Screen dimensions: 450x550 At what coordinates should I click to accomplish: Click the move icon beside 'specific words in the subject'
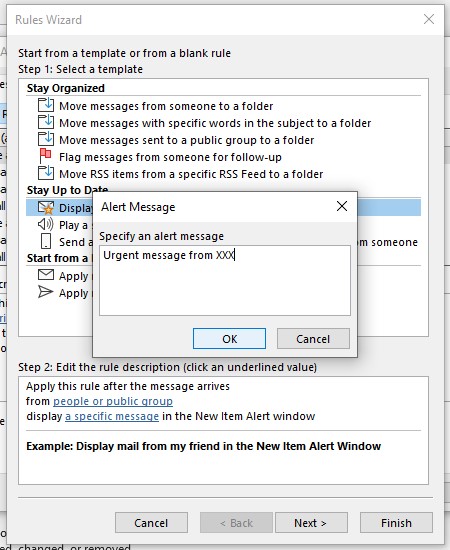[x=46, y=122]
